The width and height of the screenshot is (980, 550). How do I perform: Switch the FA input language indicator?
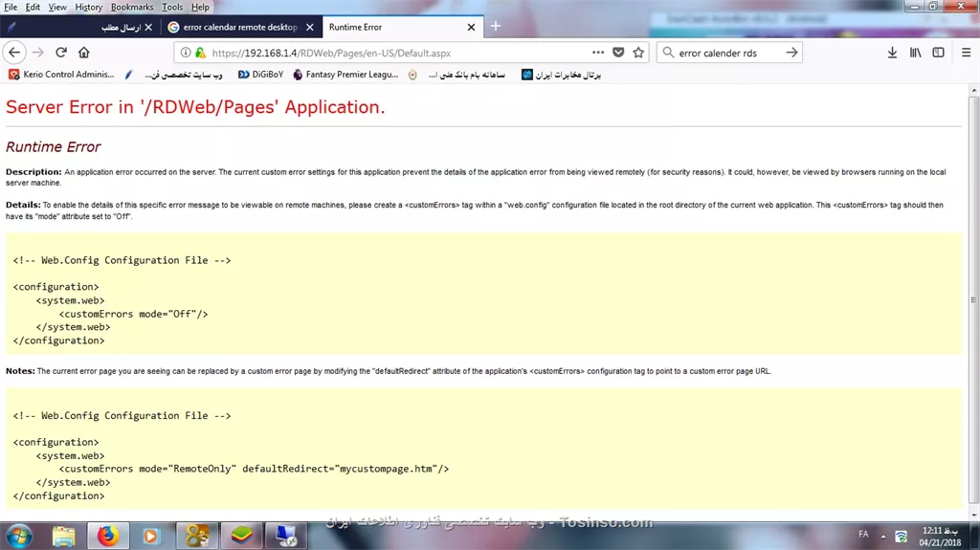tap(863, 535)
